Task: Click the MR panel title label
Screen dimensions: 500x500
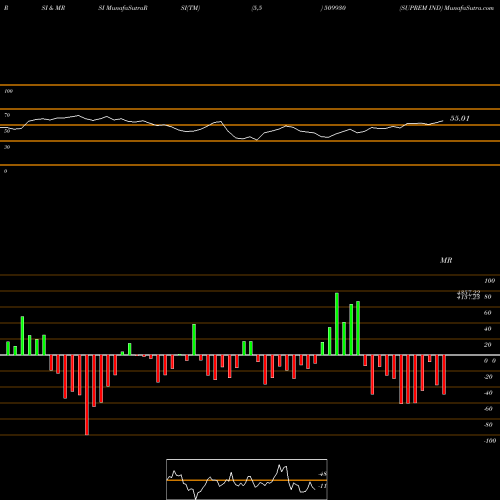Action: 446,260
